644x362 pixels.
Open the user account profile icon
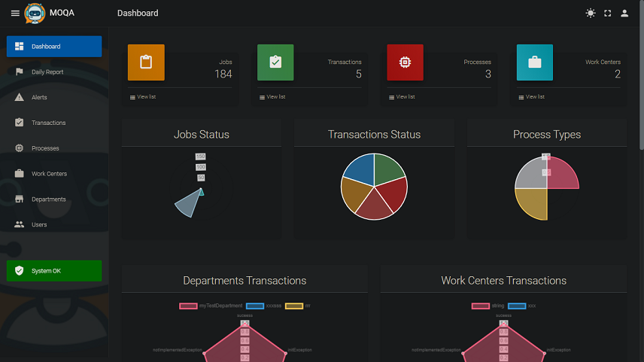coord(624,13)
